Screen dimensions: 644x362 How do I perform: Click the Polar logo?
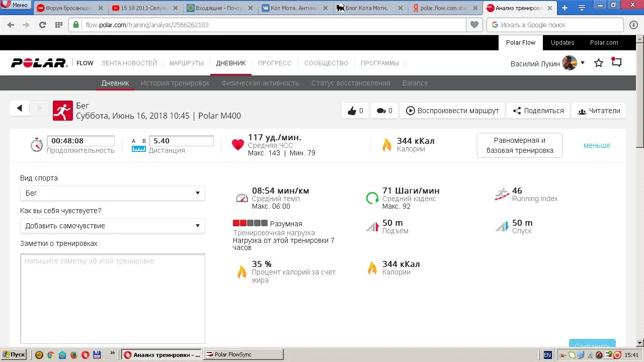(x=39, y=63)
